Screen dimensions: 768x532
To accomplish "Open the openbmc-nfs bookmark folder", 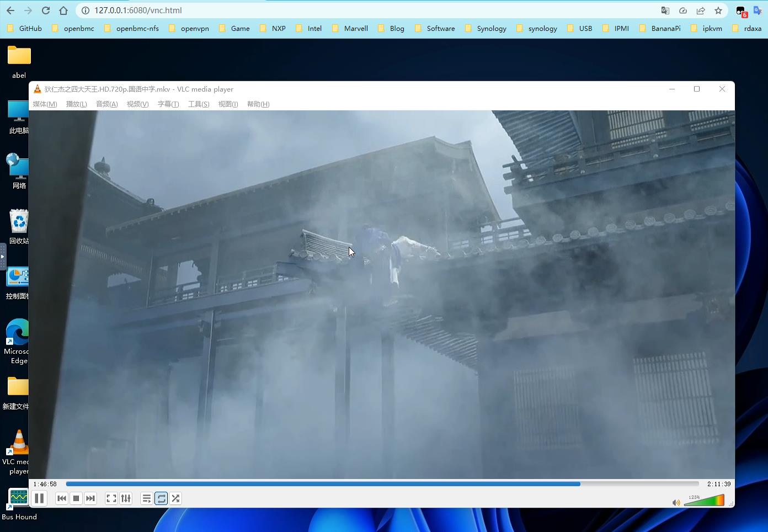I will pyautogui.click(x=131, y=28).
